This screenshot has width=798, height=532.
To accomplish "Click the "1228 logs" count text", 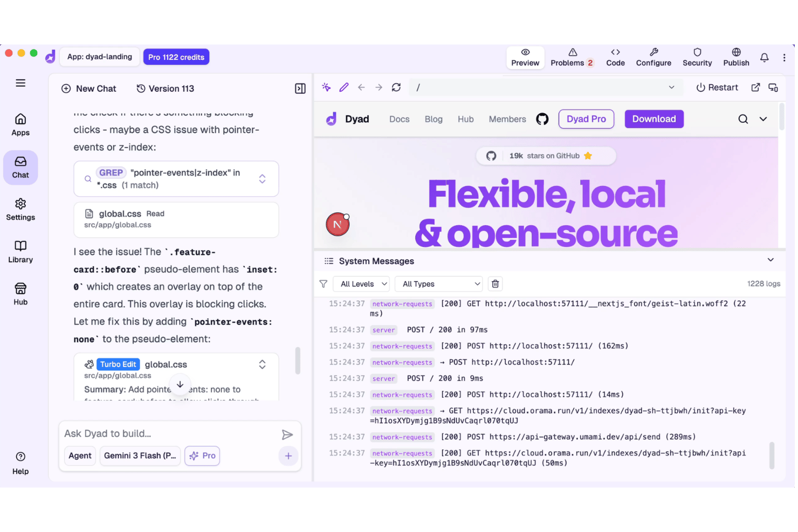I will pyautogui.click(x=763, y=284).
